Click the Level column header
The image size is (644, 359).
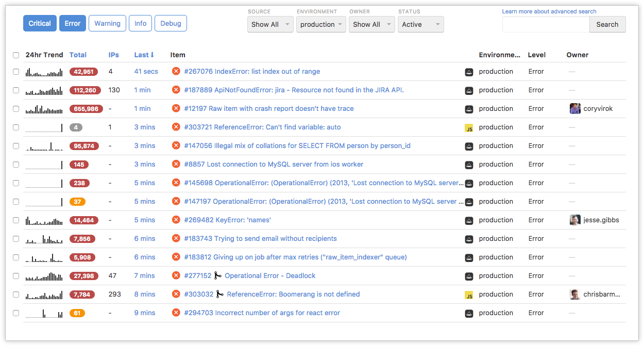[537, 55]
